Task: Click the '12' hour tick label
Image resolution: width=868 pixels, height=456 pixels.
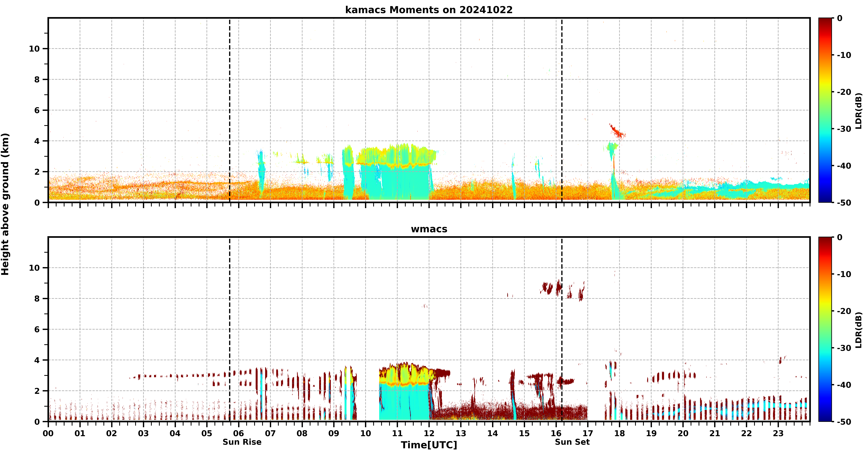Action: (x=429, y=433)
